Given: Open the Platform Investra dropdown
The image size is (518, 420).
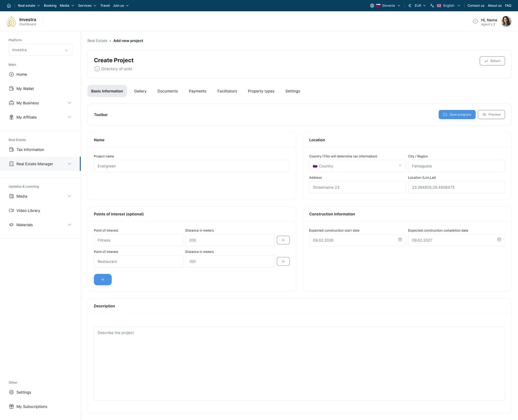Looking at the screenshot, I should point(40,50).
